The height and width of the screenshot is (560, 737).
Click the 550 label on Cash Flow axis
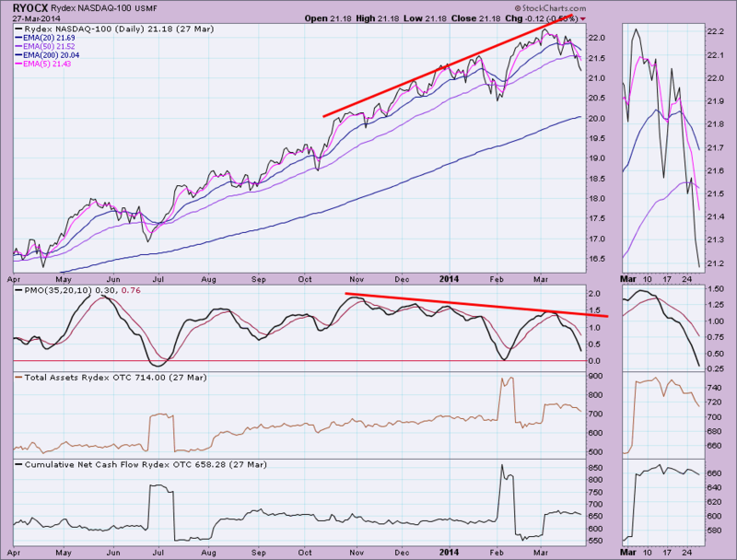[x=595, y=542]
